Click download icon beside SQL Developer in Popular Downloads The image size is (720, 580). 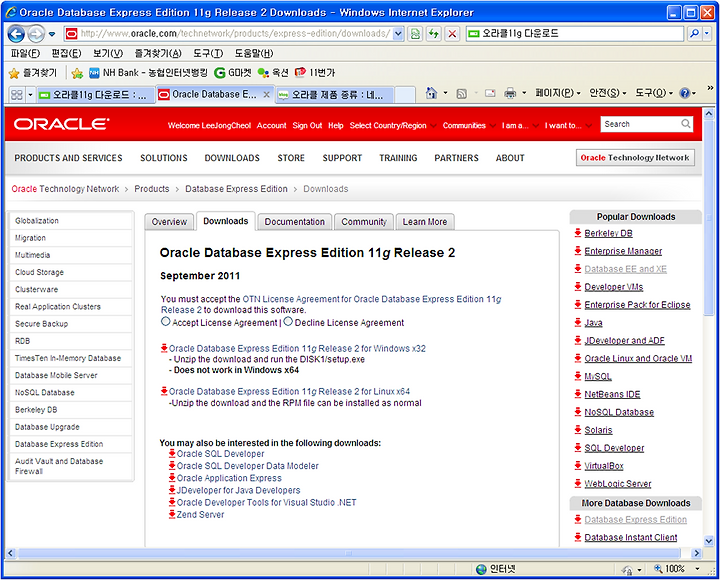click(x=578, y=447)
